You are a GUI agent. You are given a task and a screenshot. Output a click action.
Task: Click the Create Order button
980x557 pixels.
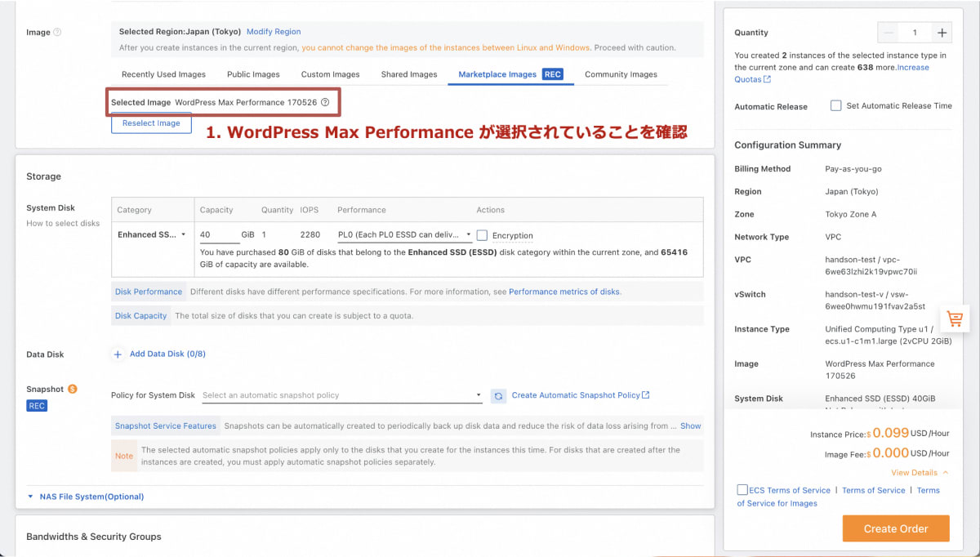(895, 528)
